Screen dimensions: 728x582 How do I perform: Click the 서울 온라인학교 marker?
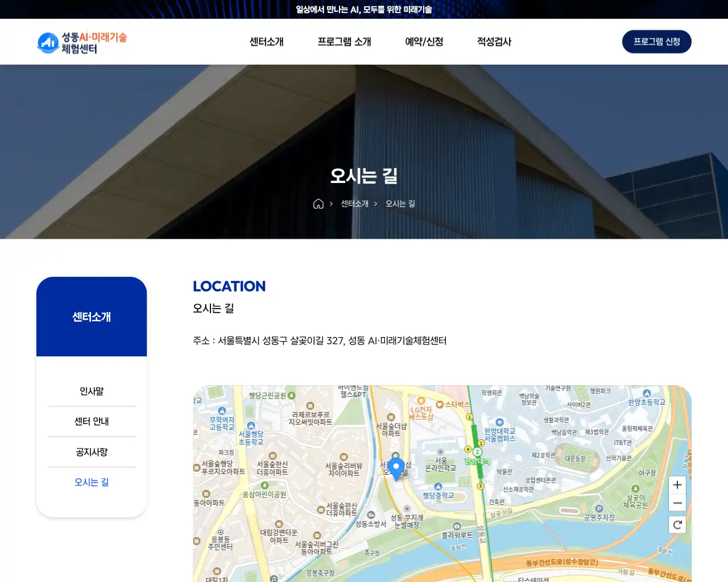[x=440, y=452]
